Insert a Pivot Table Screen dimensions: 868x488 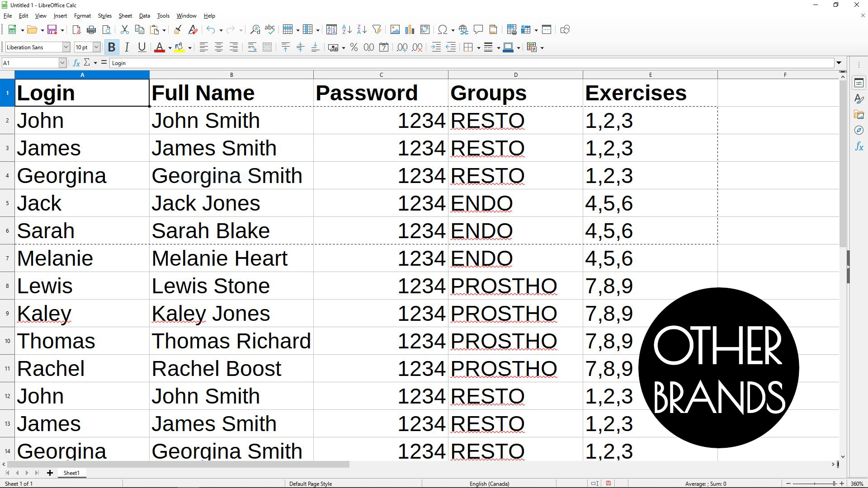[x=425, y=30]
